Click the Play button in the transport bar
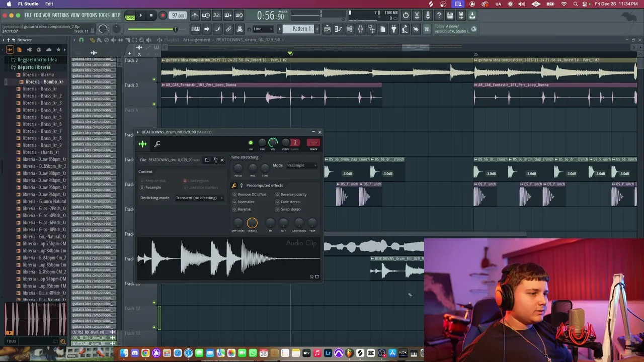This screenshot has width=644, height=362. coord(140,16)
